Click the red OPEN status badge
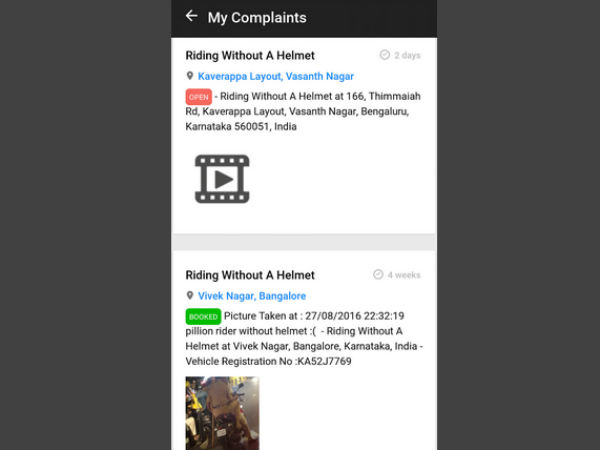This screenshot has height=450, width=600. pos(199,97)
